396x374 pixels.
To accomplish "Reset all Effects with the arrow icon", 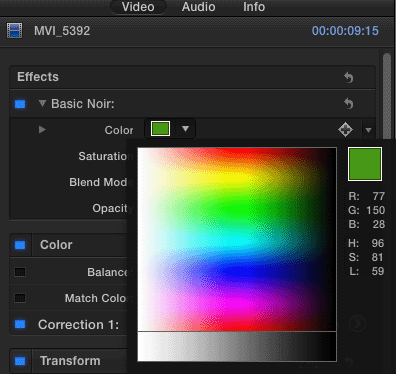I will coord(349,77).
